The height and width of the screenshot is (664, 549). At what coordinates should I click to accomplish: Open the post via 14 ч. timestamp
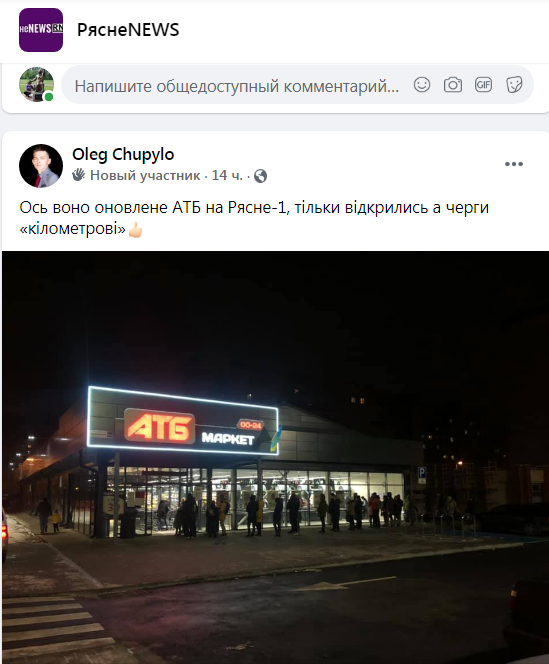227,175
